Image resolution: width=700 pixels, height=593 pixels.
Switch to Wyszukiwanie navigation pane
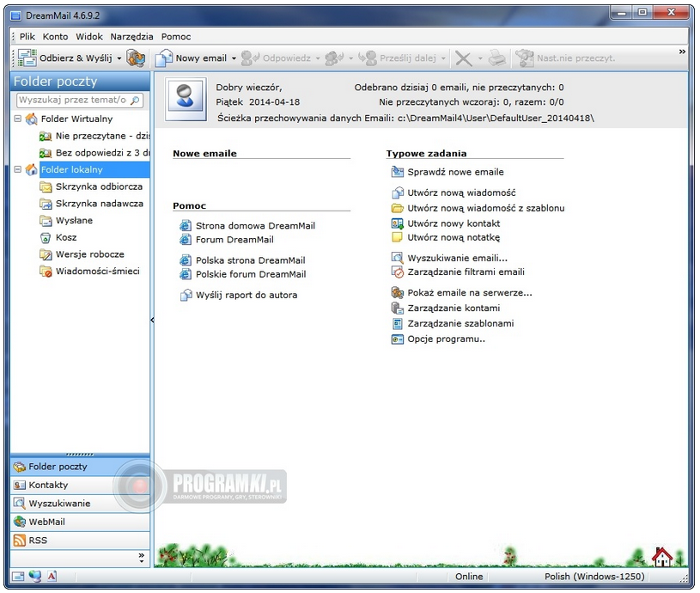80,504
